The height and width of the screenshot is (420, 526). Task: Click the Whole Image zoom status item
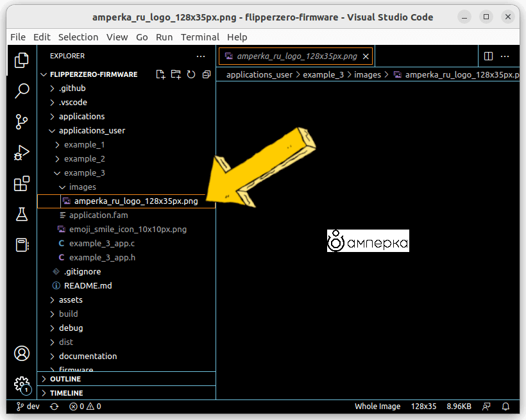[x=377, y=407]
